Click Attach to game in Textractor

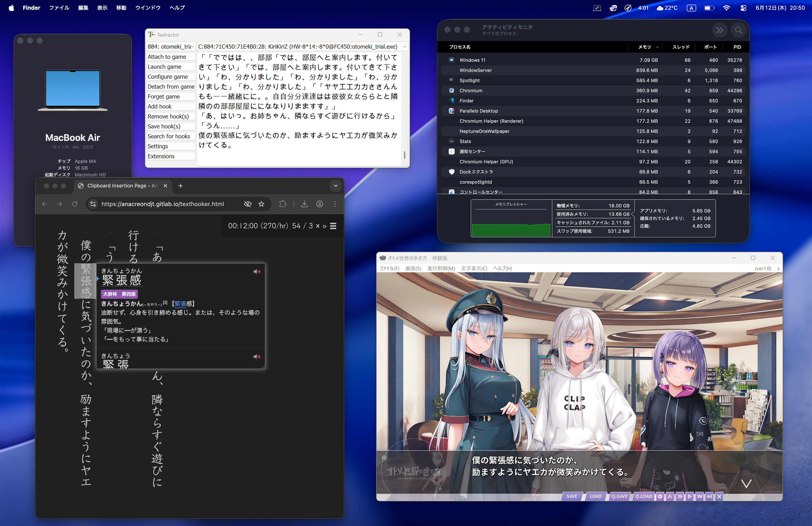171,57
